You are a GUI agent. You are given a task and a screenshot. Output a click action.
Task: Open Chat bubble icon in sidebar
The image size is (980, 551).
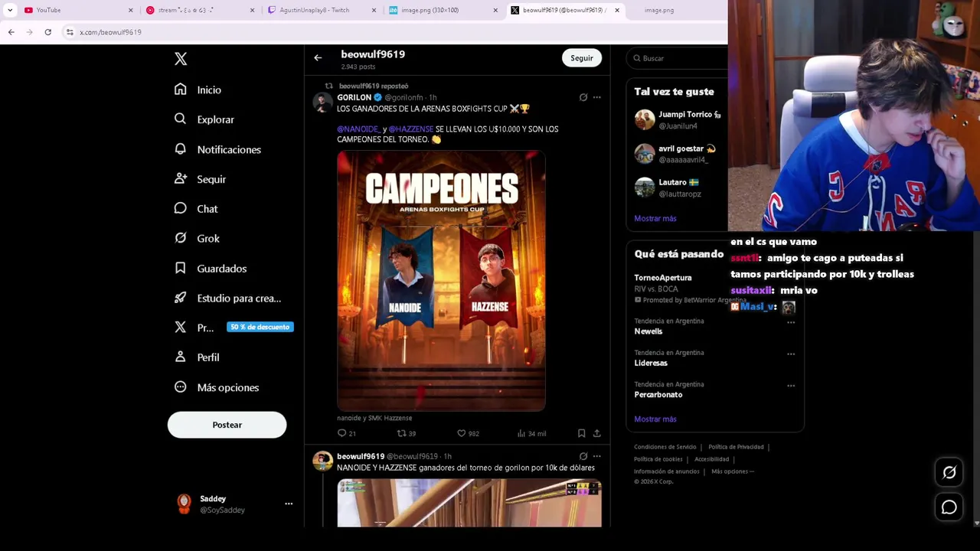coord(180,209)
